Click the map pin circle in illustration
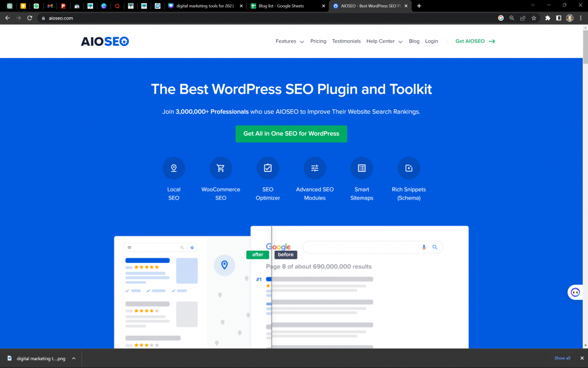The image size is (588, 368). tap(225, 265)
